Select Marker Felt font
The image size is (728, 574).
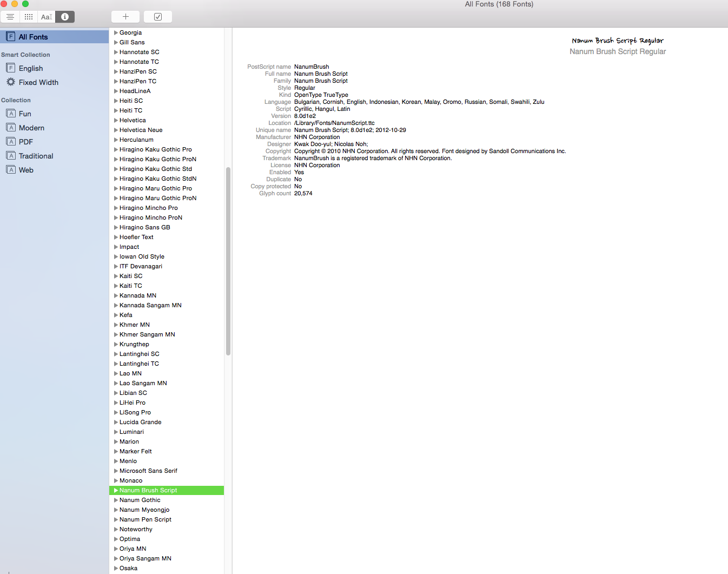(x=136, y=451)
